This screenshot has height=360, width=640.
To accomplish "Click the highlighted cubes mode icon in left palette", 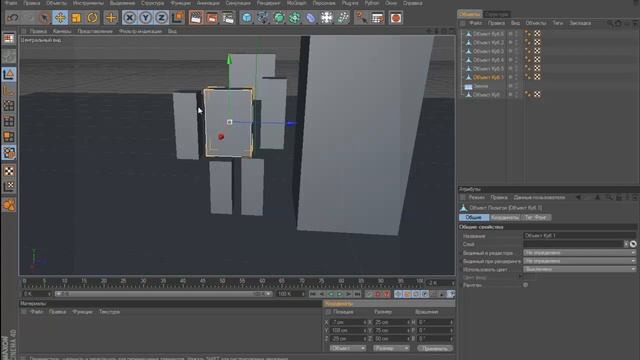I will [9, 153].
